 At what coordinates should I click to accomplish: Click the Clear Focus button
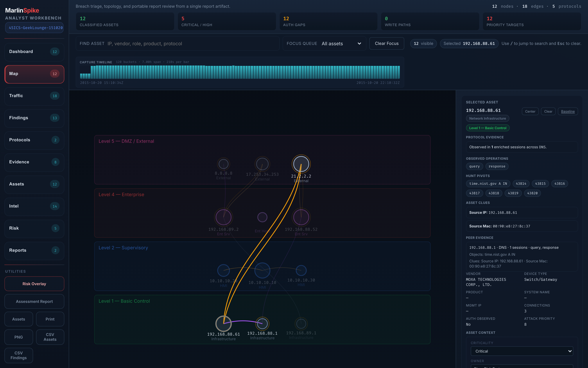click(387, 44)
